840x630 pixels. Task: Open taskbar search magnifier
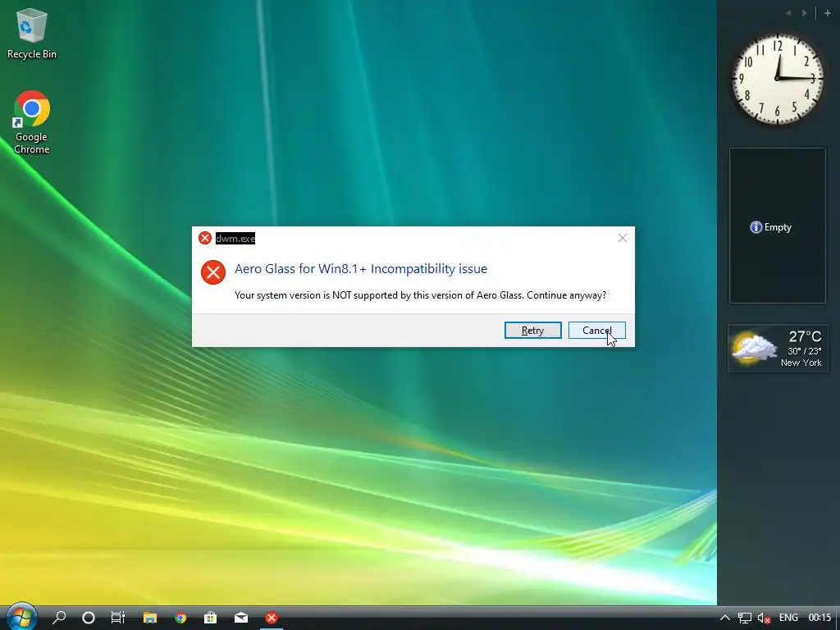59,618
